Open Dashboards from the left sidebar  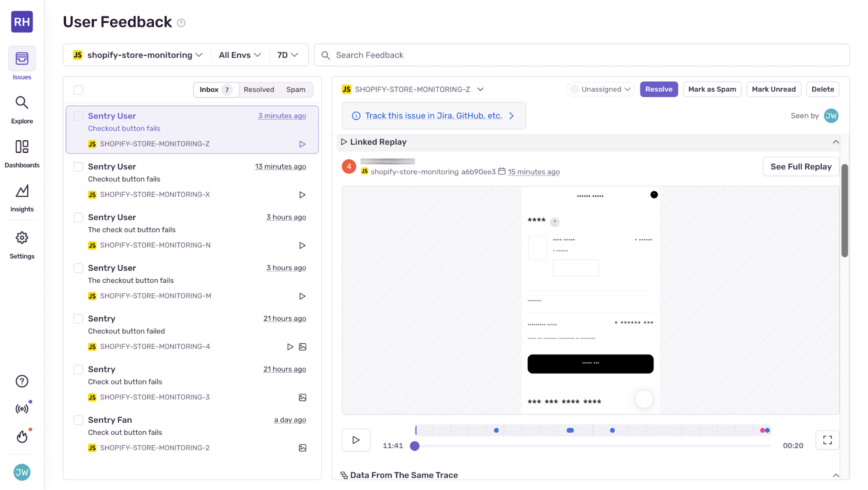pos(22,147)
